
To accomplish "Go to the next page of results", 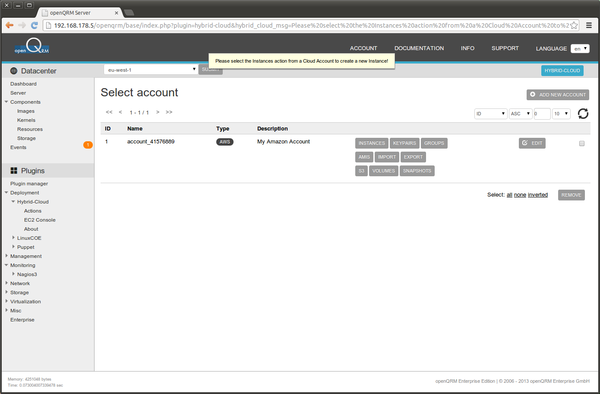I will coord(158,112).
